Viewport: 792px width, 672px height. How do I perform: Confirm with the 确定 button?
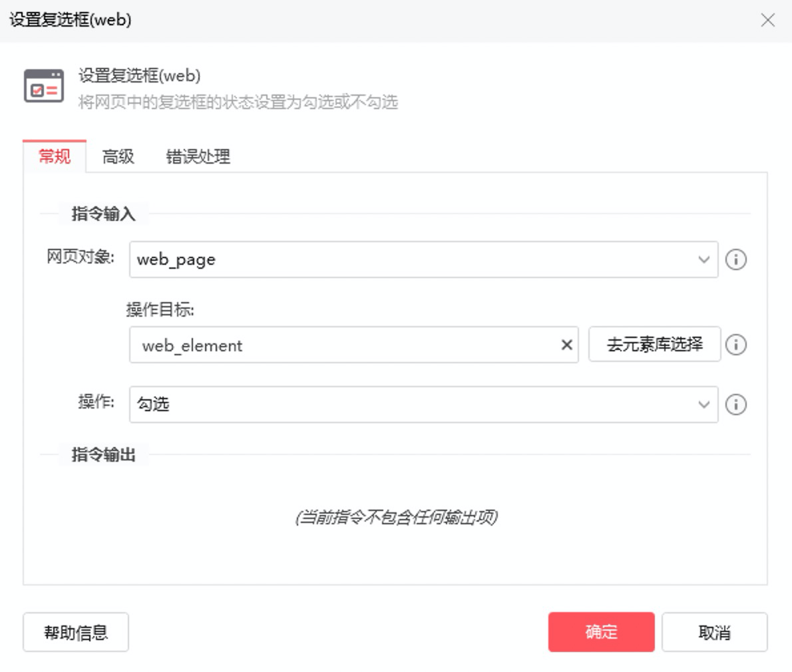[x=601, y=632]
